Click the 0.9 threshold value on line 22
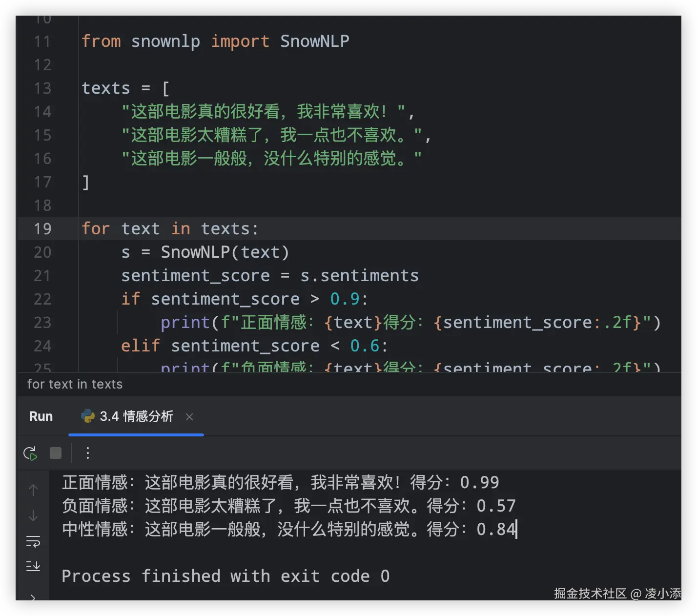 [345, 299]
